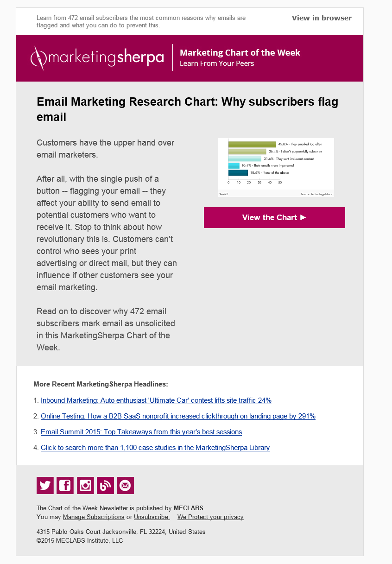Open the 'Ultimate Car' contest headline link
The width and height of the screenshot is (392, 564).
pos(156,400)
